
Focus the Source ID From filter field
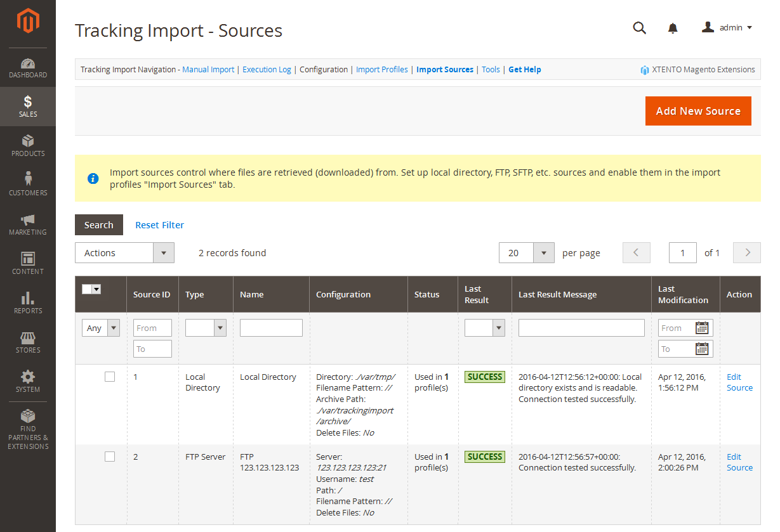(x=152, y=328)
